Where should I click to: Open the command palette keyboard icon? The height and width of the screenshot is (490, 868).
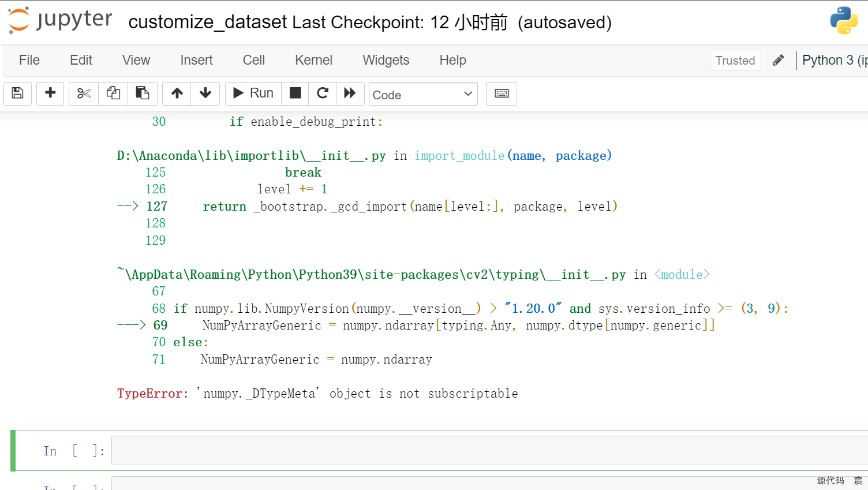click(x=501, y=93)
